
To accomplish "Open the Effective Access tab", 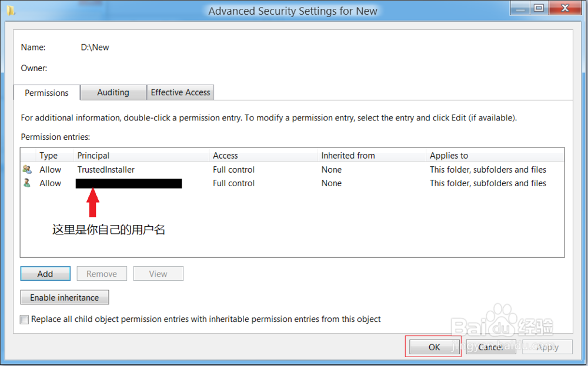I will (181, 93).
